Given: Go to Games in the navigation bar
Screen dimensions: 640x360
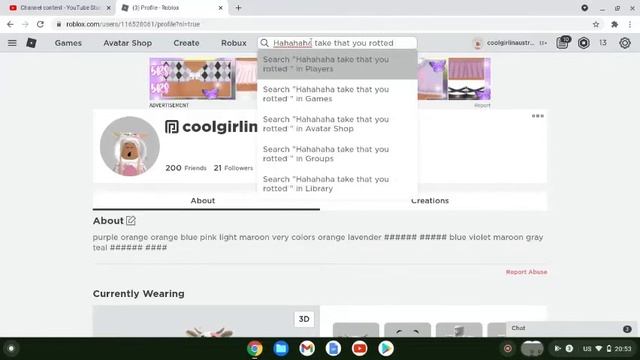Looking at the screenshot, I should (x=68, y=43).
